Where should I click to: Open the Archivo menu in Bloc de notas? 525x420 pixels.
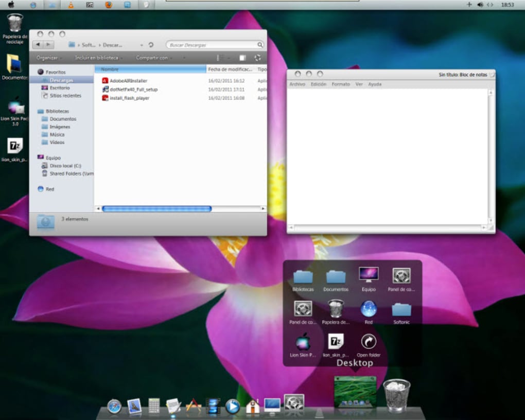[297, 84]
